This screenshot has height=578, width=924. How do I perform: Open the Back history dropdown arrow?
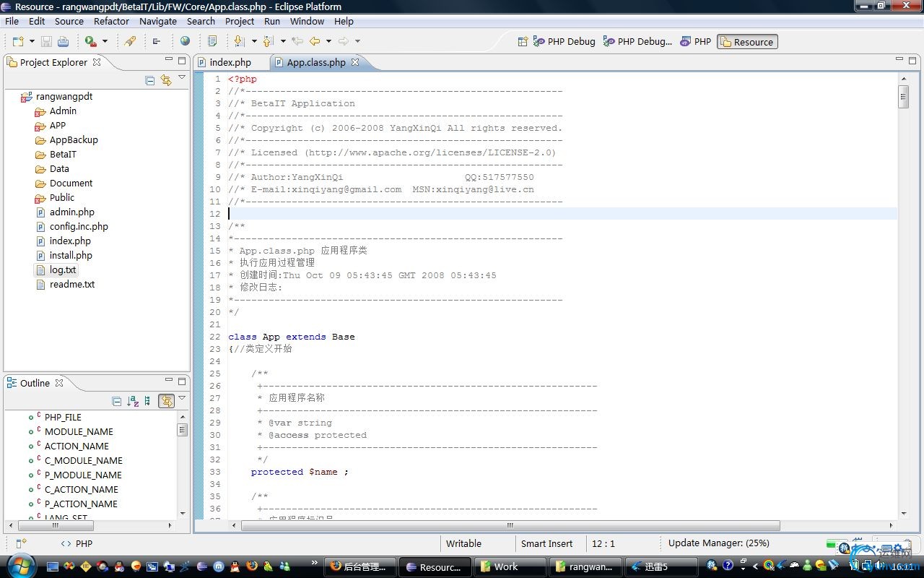[x=328, y=41]
